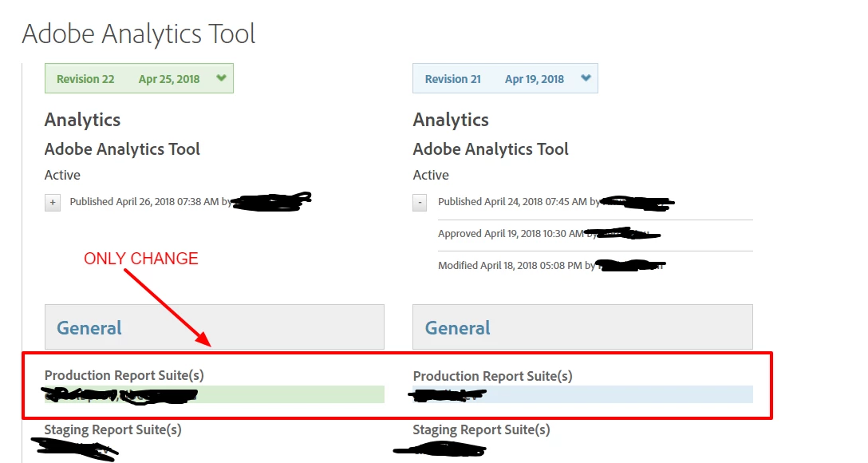Click the Active status under Revision 22
The height and width of the screenshot is (463, 868).
coord(62,175)
